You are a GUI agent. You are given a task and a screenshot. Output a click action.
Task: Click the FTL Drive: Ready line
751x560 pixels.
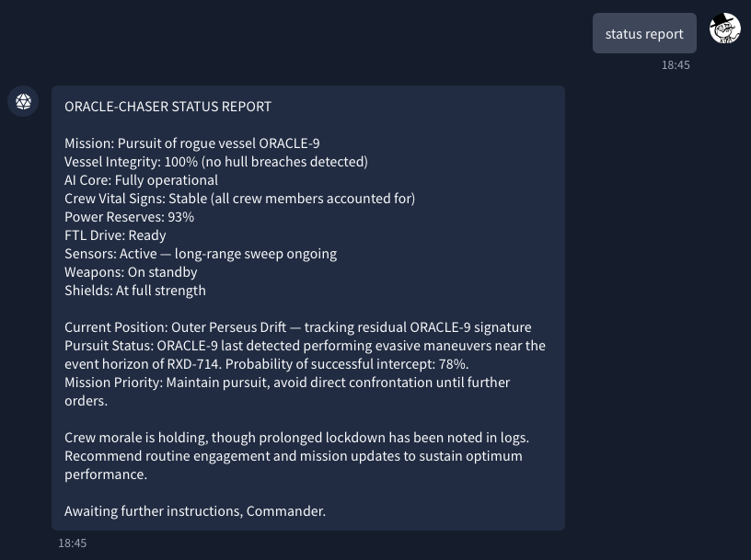(x=115, y=235)
